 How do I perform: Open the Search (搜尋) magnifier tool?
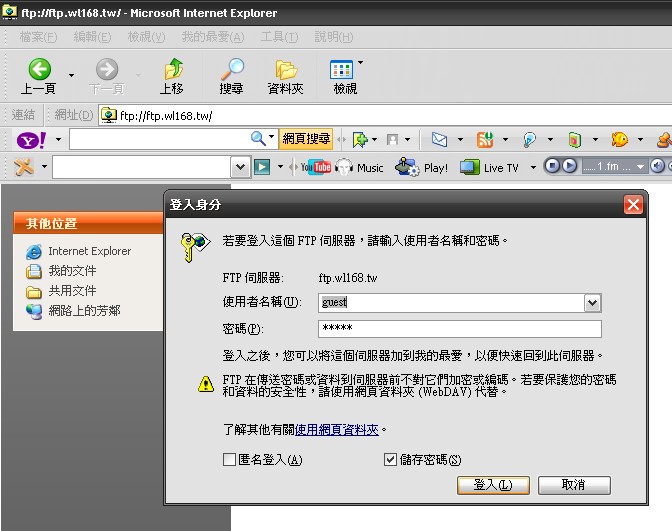point(231,69)
